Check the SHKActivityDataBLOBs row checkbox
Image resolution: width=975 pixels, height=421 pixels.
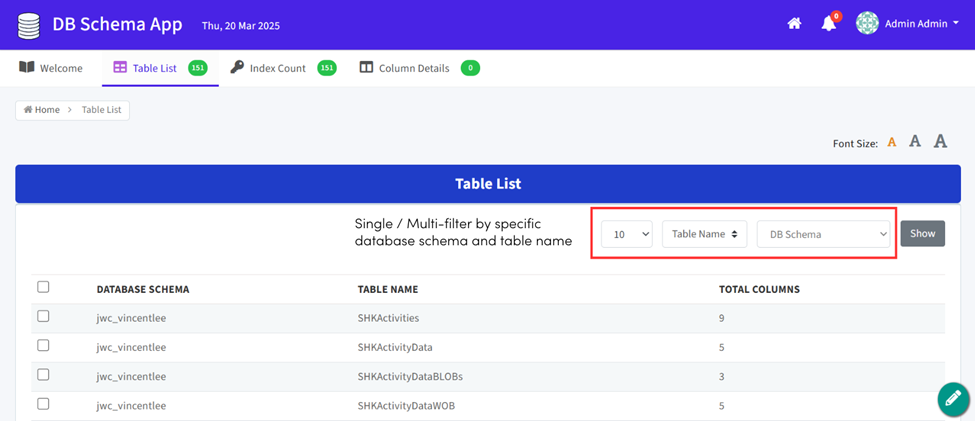(43, 375)
